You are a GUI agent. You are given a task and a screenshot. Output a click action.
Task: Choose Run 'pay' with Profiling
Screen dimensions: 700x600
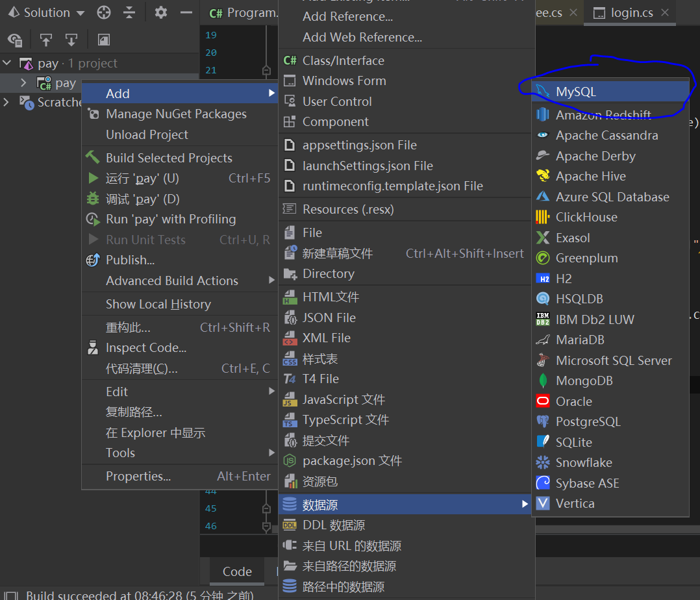coord(180,219)
